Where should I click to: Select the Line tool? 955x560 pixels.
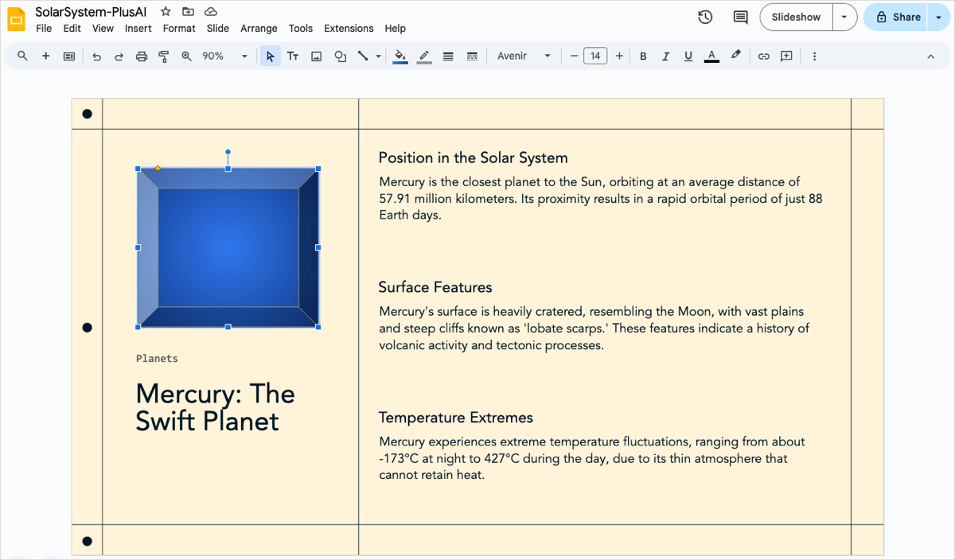pos(363,56)
